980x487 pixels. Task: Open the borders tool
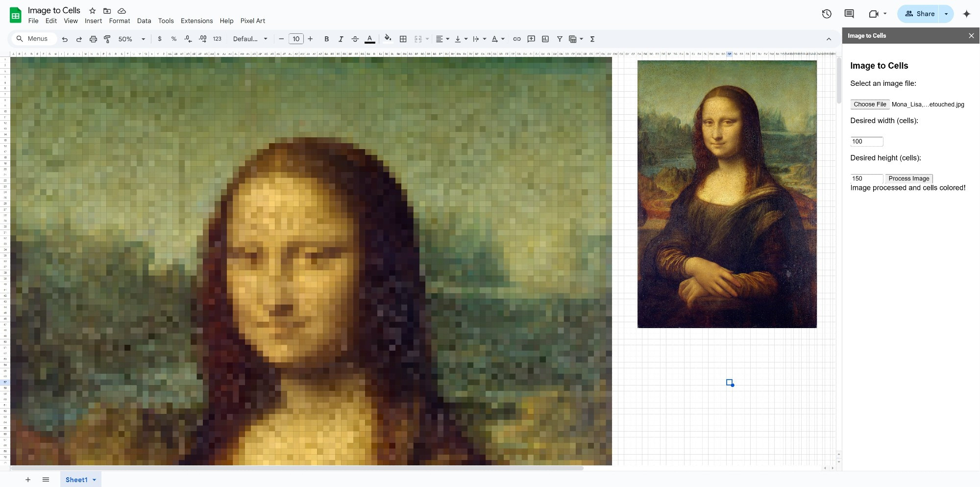[403, 39]
